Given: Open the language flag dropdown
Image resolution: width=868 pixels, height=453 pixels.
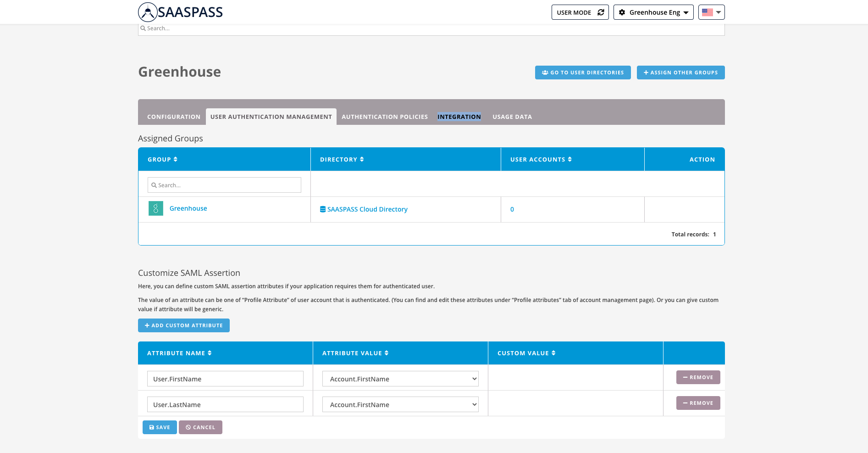Looking at the screenshot, I should 711,12.
